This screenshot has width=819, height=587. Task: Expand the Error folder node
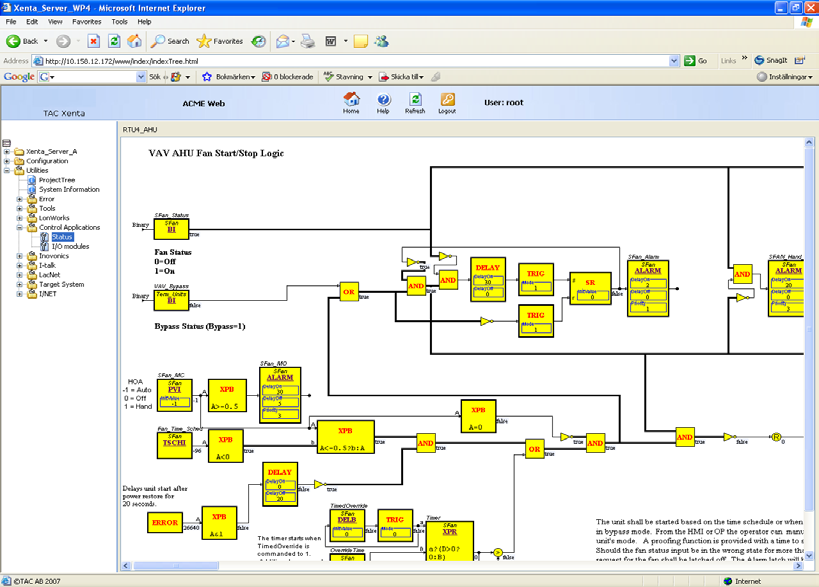tap(19, 199)
